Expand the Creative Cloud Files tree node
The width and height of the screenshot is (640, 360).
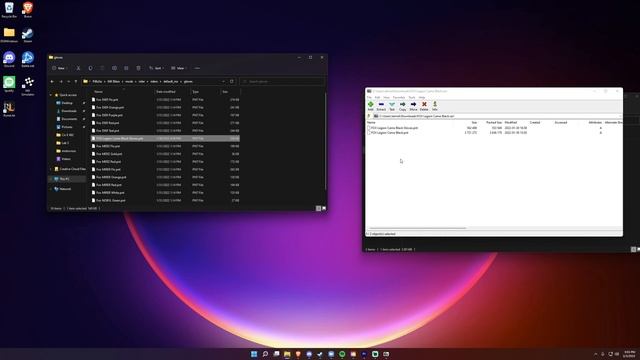51,169
